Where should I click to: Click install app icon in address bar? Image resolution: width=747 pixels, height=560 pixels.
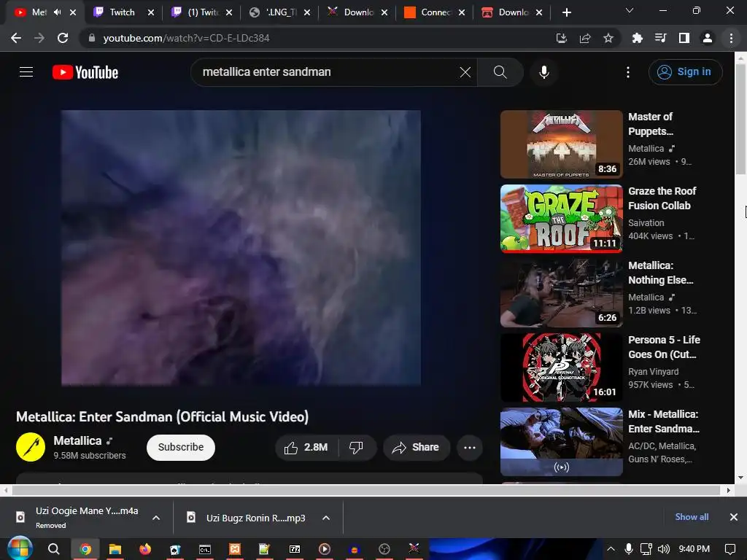tap(562, 38)
